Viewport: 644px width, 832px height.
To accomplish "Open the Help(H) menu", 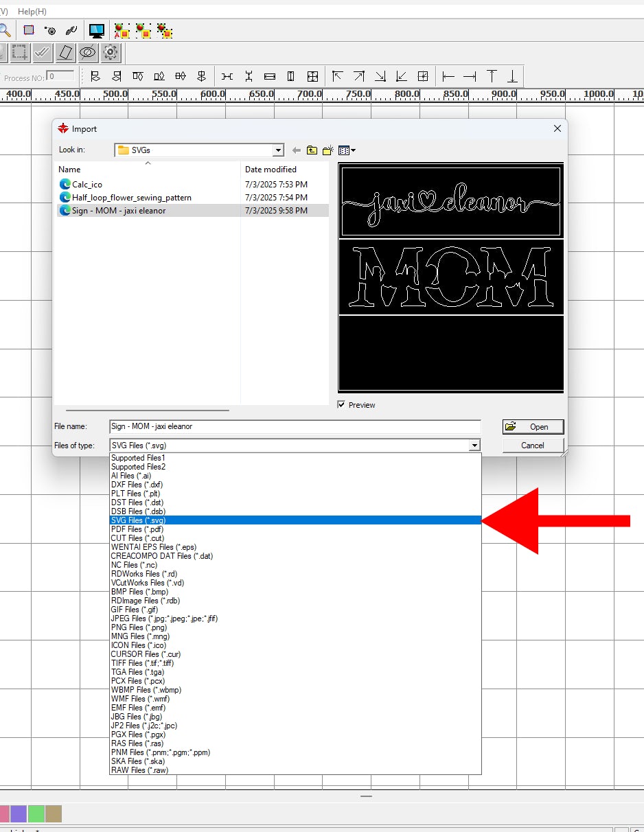I will click(32, 12).
